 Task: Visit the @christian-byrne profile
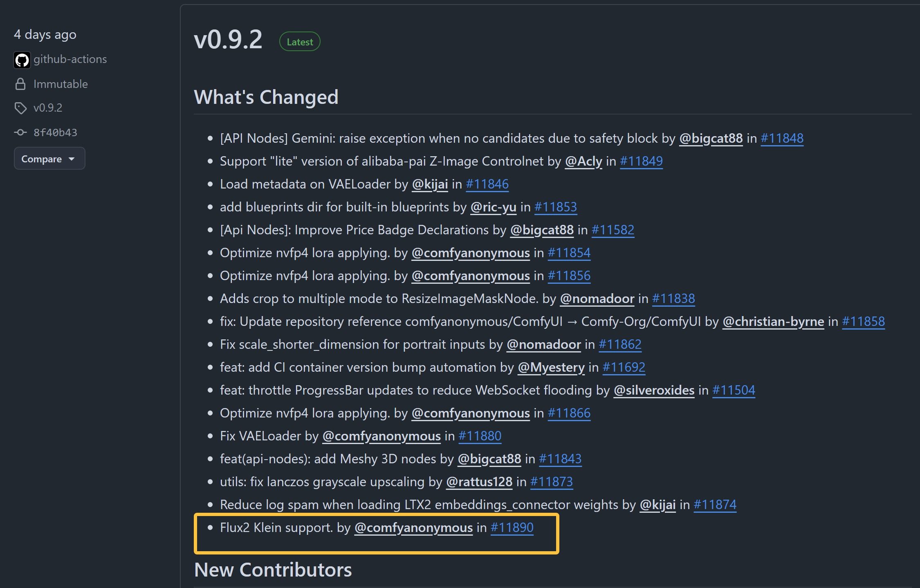pyautogui.click(x=773, y=321)
